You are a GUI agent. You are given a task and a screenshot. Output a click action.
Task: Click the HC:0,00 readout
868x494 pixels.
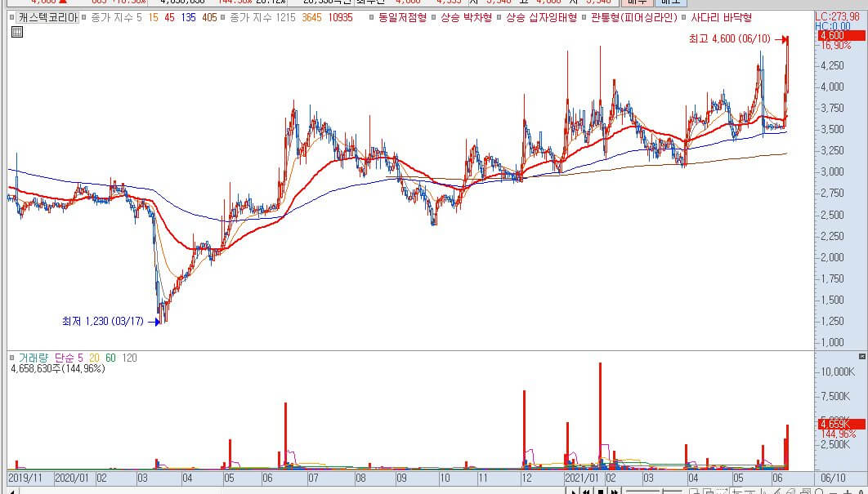pos(833,26)
